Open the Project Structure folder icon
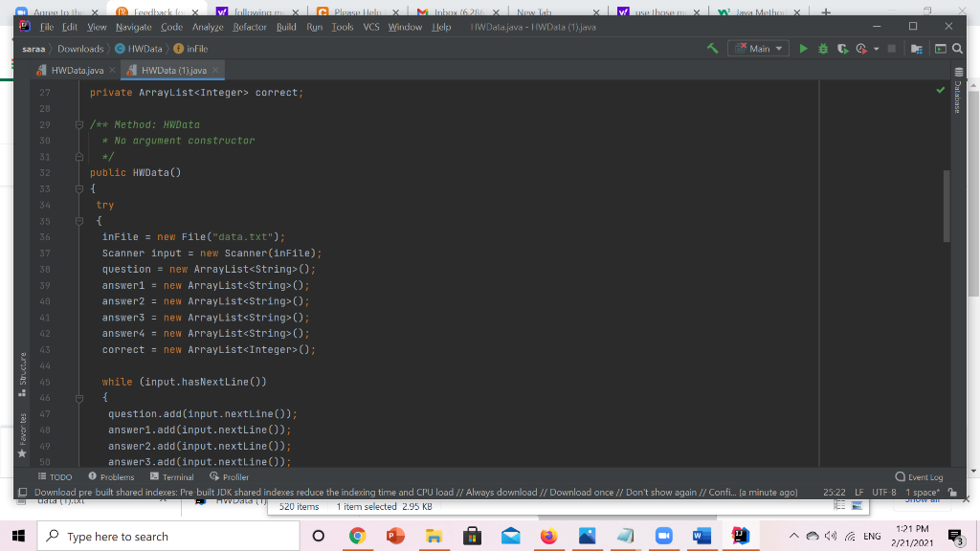The width and height of the screenshot is (980, 551). tap(917, 49)
